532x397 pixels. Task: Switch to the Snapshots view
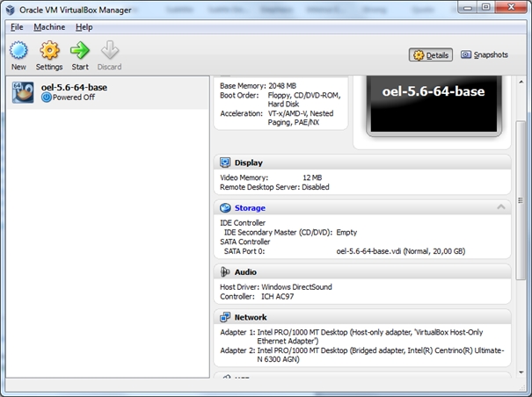click(485, 55)
